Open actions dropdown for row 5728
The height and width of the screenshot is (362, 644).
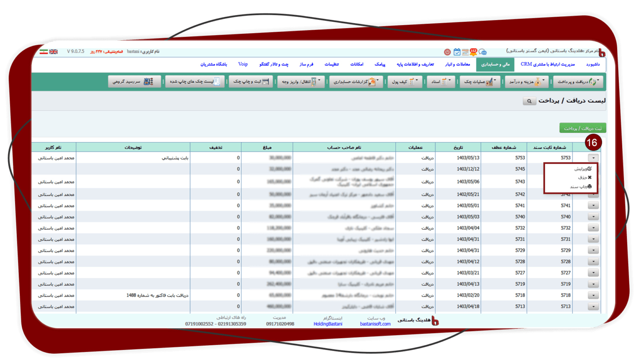click(593, 262)
